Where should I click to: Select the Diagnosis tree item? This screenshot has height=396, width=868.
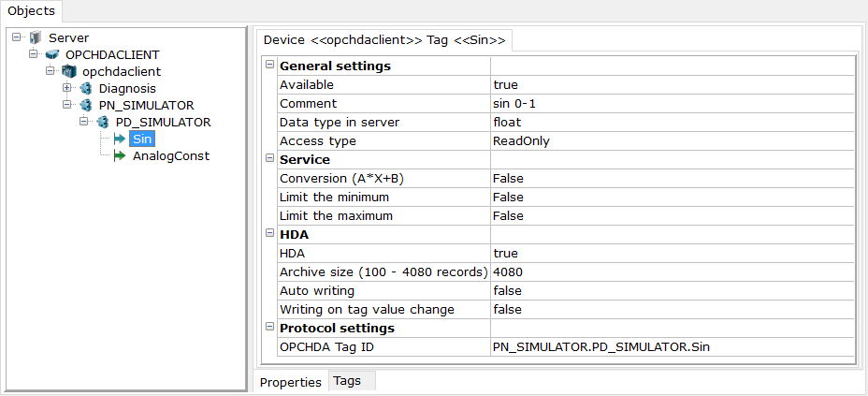tap(127, 89)
